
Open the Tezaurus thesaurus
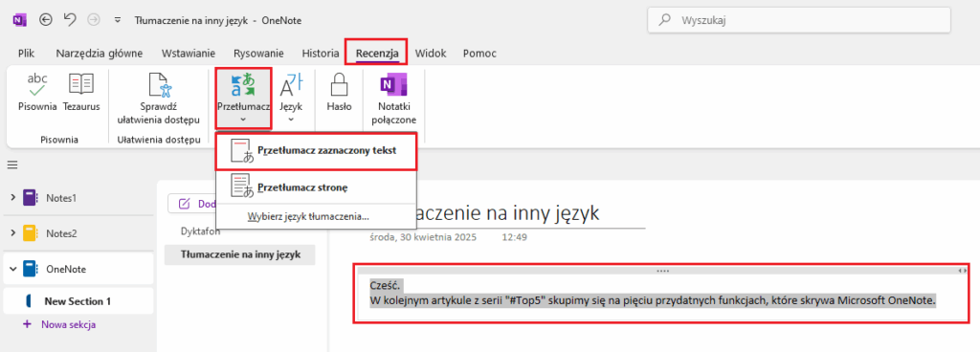pos(81,93)
